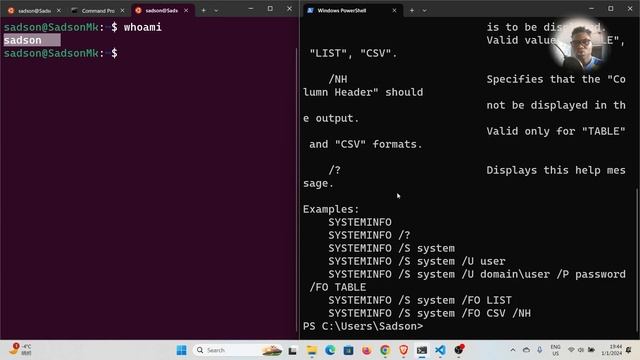Close the first sadson@Sads tab
The width and height of the screenshot is (640, 360).
coord(59,11)
